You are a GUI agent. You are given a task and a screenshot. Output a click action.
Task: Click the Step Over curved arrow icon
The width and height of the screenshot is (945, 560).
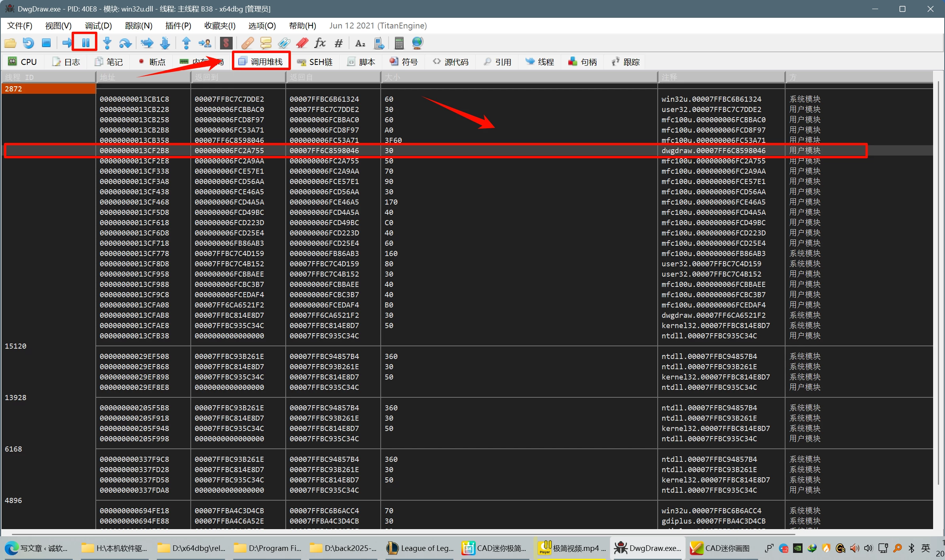coord(125,43)
